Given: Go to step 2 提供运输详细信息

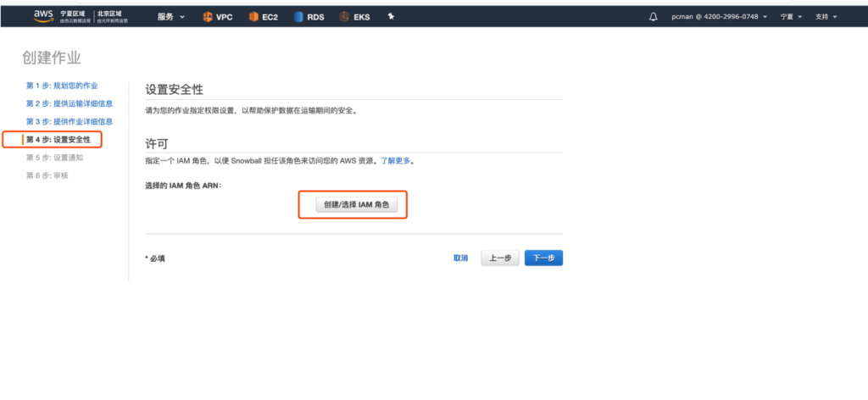Looking at the screenshot, I should (70, 103).
